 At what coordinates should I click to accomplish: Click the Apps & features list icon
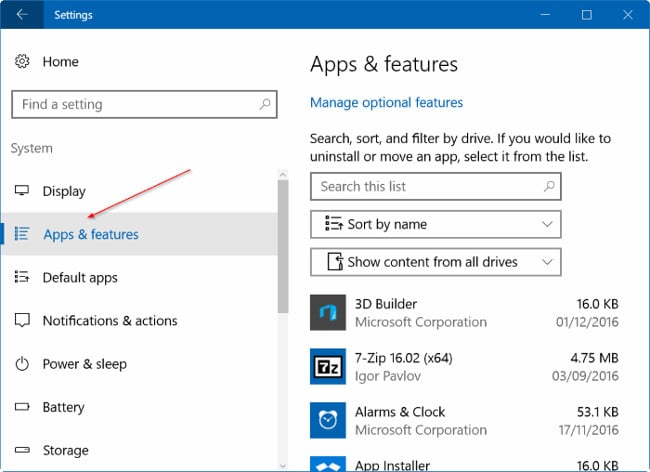pyautogui.click(x=22, y=234)
